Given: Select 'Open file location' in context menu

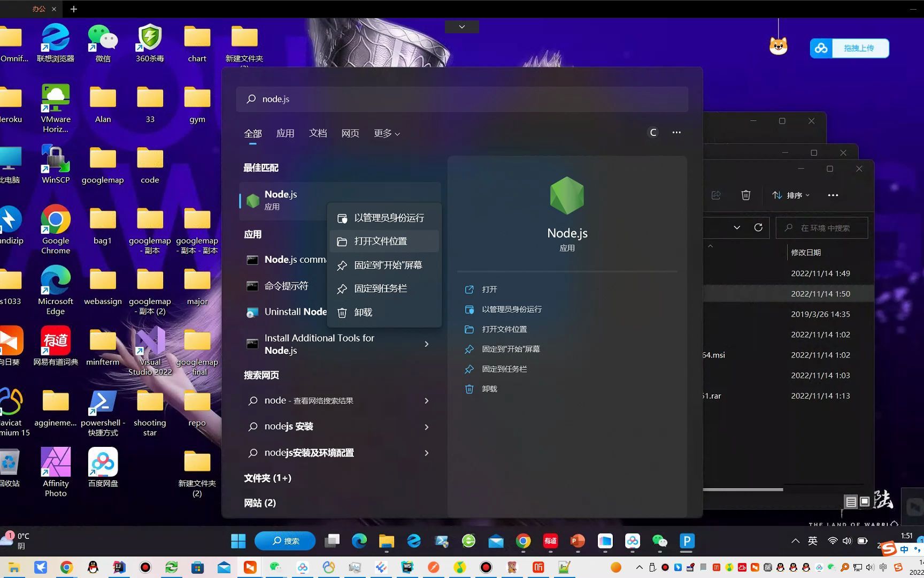Looking at the screenshot, I should pos(384,241).
